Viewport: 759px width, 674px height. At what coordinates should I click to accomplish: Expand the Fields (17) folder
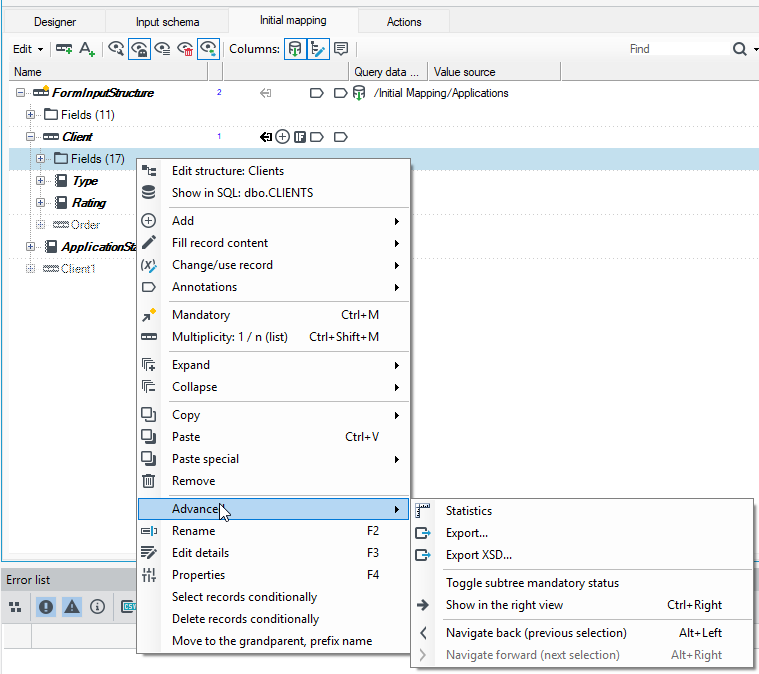(41, 159)
